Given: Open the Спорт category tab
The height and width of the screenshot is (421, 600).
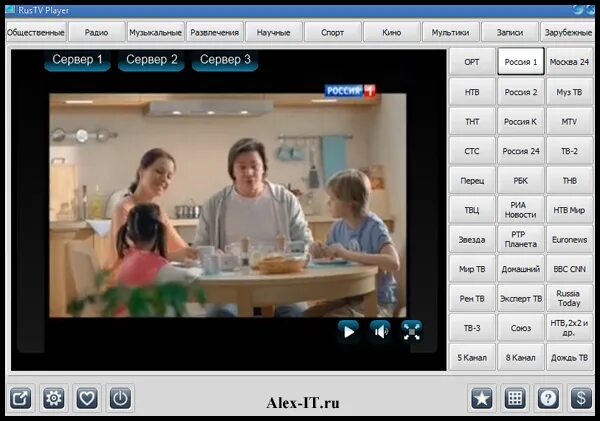Looking at the screenshot, I should 332,33.
